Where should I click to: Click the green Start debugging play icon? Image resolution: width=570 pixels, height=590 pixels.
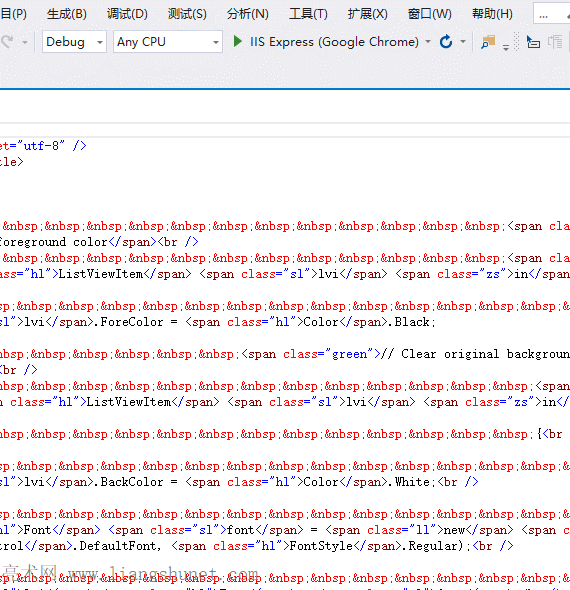237,41
